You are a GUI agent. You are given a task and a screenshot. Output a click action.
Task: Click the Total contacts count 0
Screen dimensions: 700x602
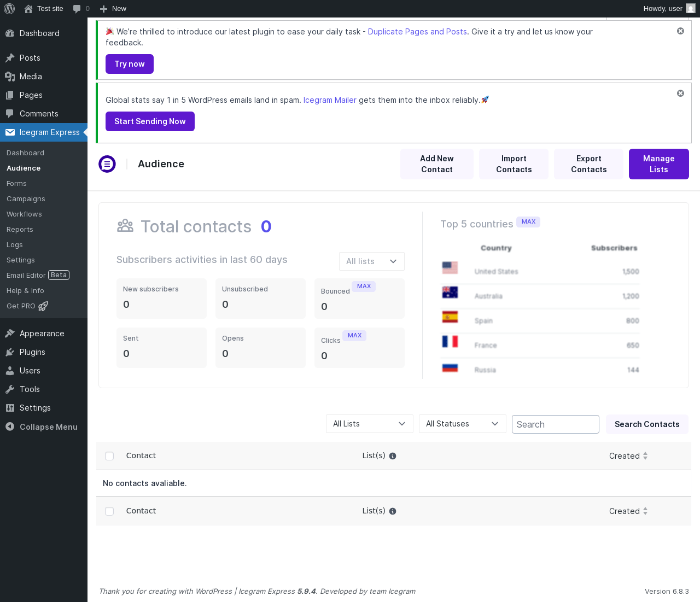tap(266, 226)
